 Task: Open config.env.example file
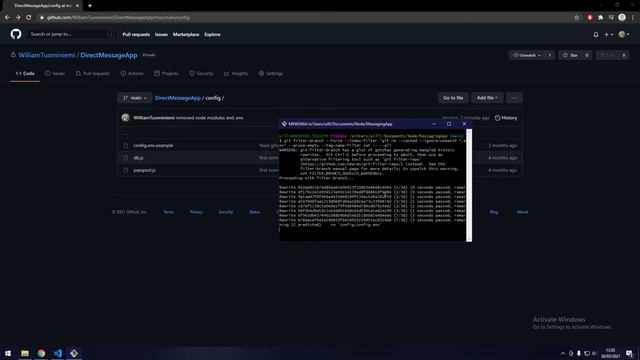point(153,146)
